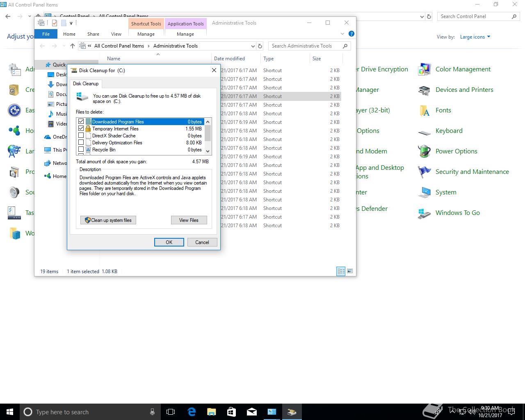525x420 pixels.
Task: Click the microphone icon in taskbar search
Action: click(x=152, y=412)
